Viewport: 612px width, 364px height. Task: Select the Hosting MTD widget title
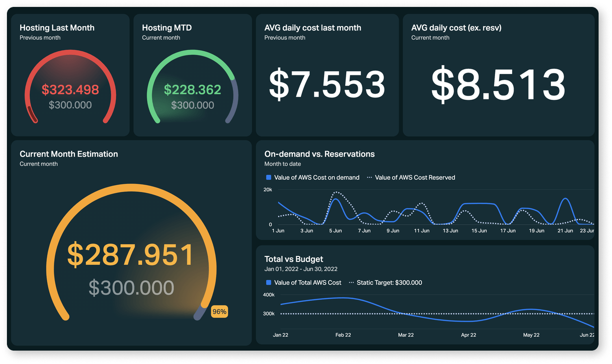tap(167, 28)
